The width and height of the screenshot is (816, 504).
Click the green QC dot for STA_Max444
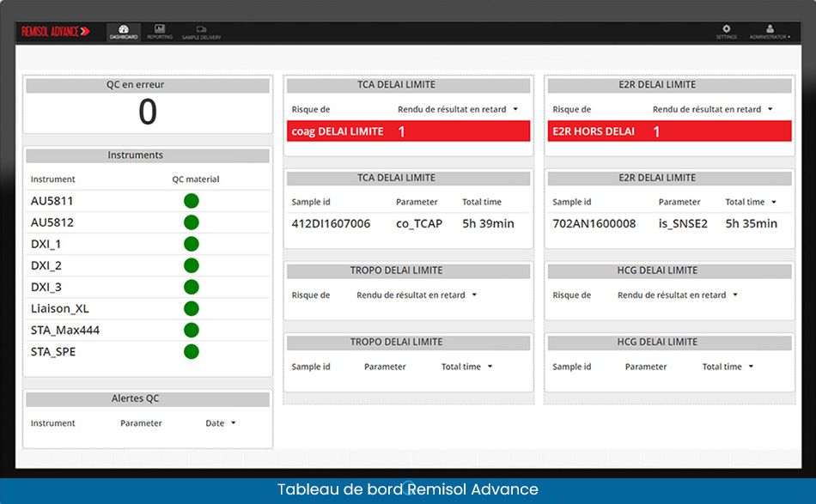click(x=192, y=331)
